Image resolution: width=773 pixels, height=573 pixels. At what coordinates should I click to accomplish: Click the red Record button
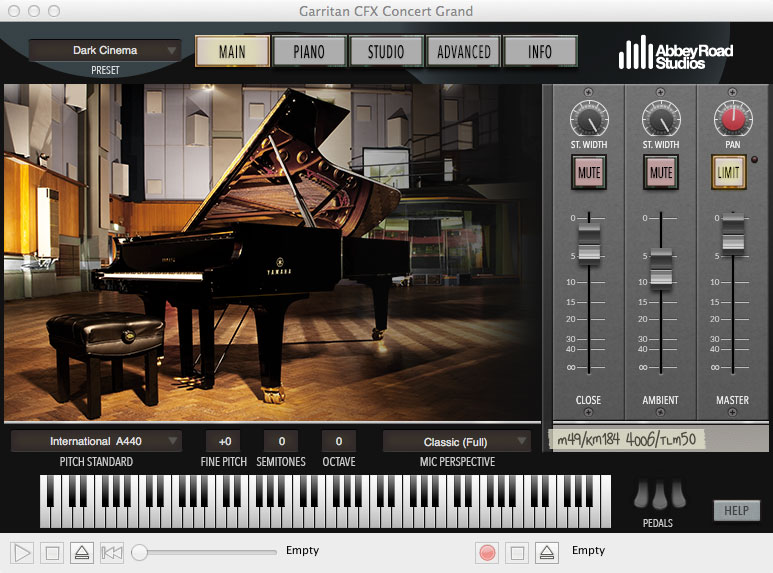click(487, 552)
